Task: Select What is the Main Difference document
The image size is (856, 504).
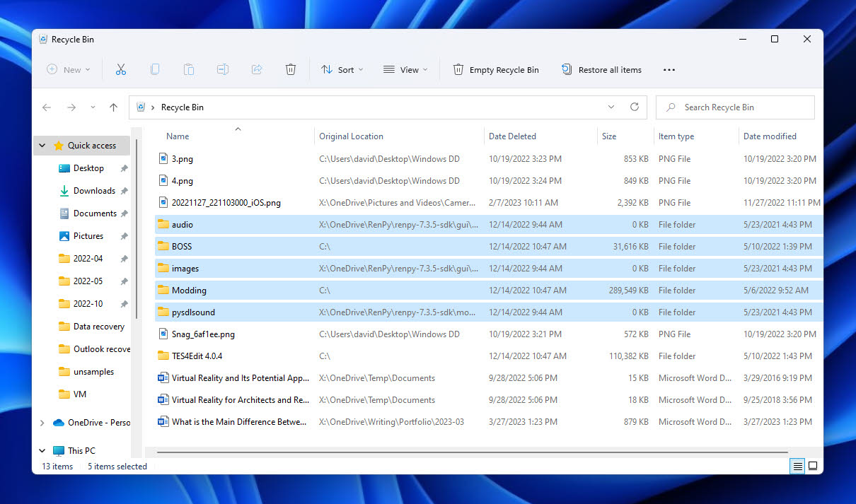Action: (x=239, y=422)
